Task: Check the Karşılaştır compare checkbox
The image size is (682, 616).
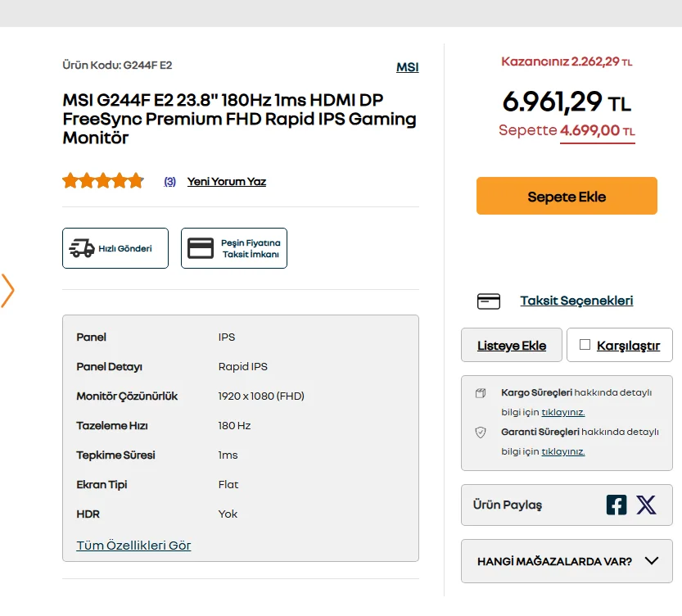Action: (585, 345)
